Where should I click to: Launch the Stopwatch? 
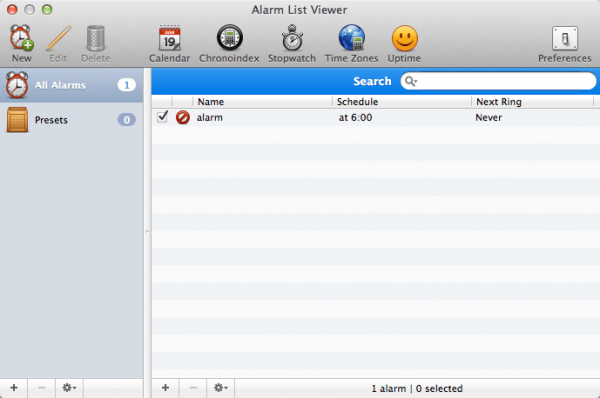(x=292, y=43)
